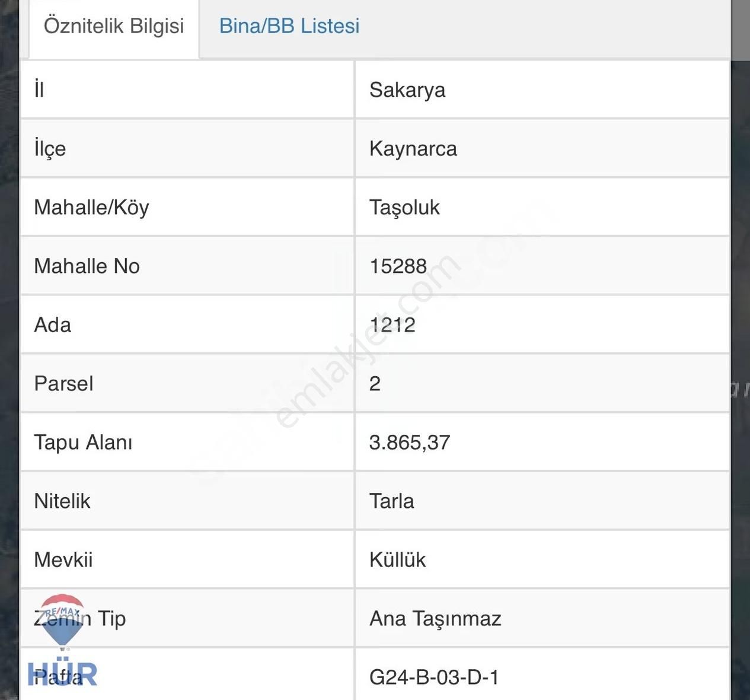Viewport: 750px width, 700px height.
Task: Select the Pafta value G24-B-03-D-1
Action: [x=435, y=676]
